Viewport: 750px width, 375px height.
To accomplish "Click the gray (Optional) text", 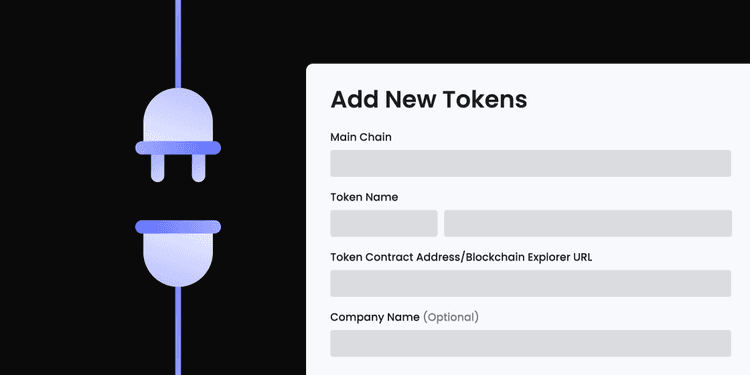I will pos(451,317).
